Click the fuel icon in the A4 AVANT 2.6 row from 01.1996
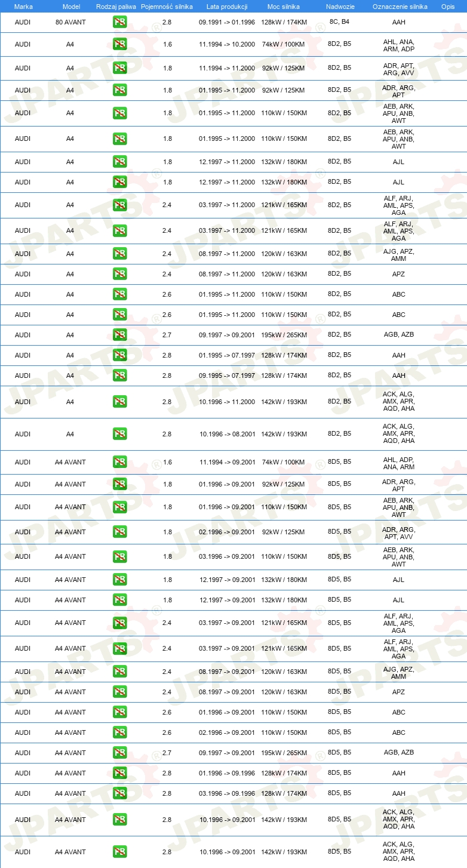 (119, 712)
